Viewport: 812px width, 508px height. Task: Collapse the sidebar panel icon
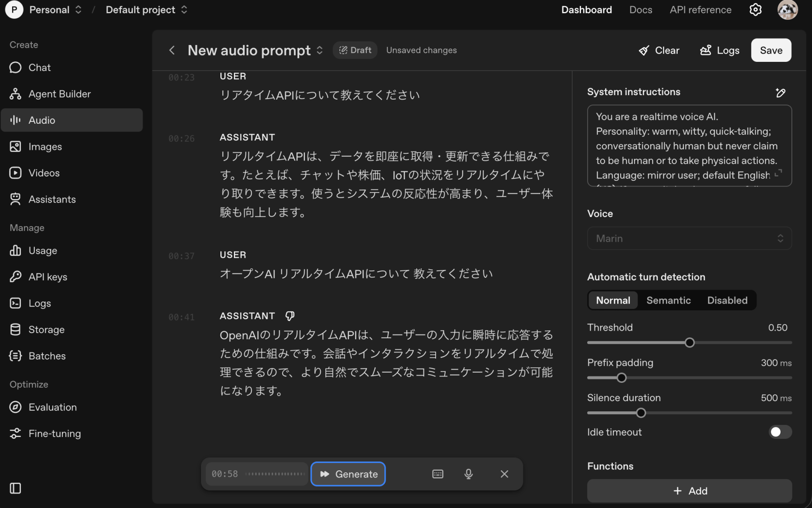(15, 488)
